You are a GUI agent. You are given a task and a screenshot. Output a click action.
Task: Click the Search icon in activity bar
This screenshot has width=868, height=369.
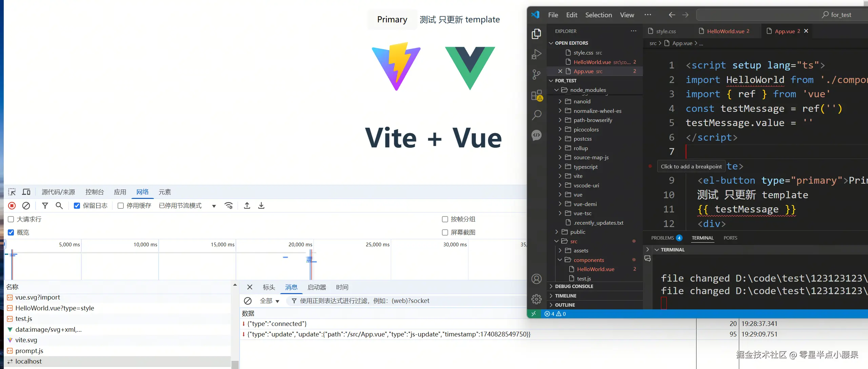click(536, 115)
